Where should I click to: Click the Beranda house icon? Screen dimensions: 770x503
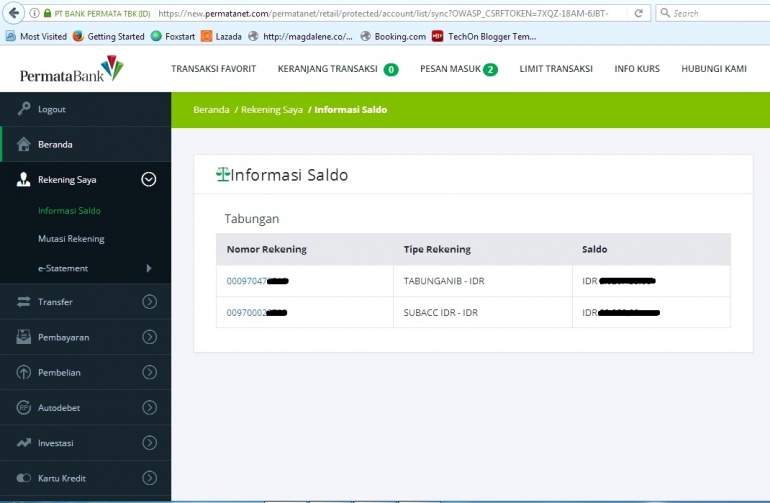pos(24,144)
